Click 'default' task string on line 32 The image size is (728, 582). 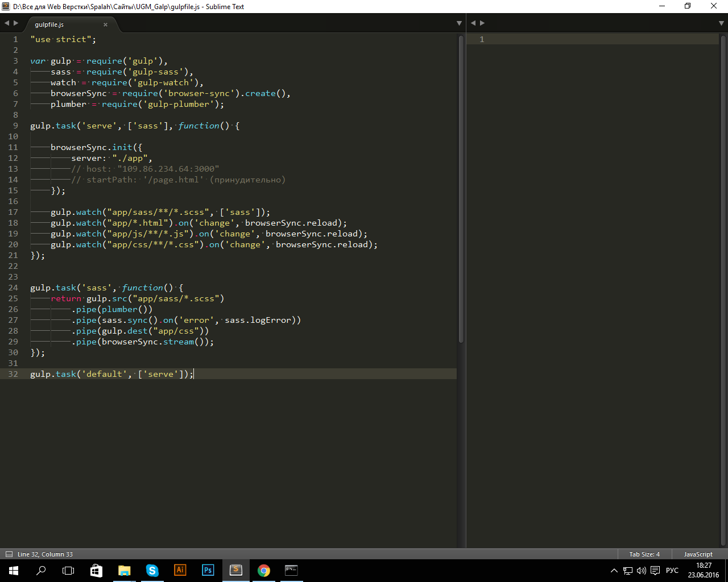pos(104,374)
